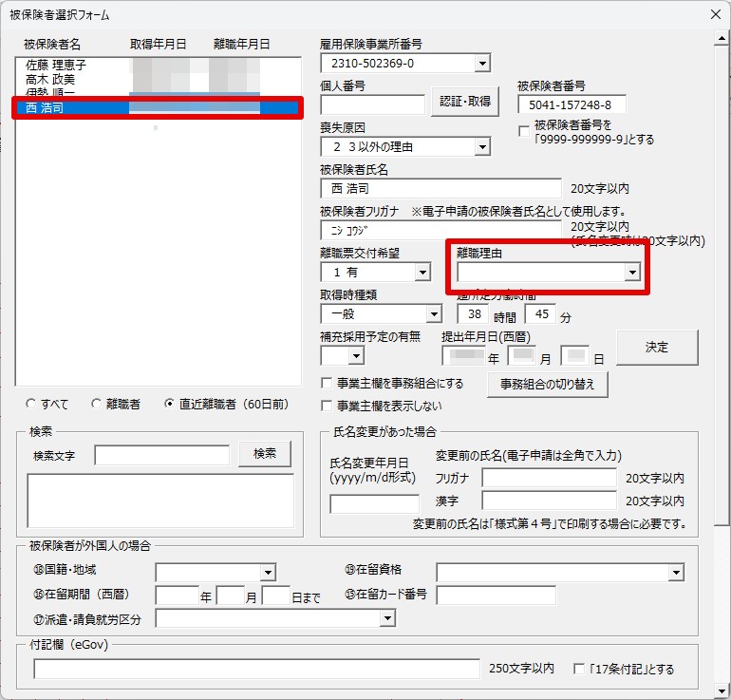This screenshot has width=731, height=700.
Task: Click the 在留カード番号 field
Action: [496, 596]
